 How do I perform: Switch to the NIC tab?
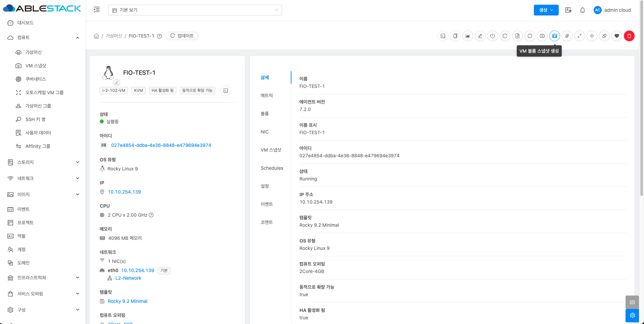tap(265, 132)
